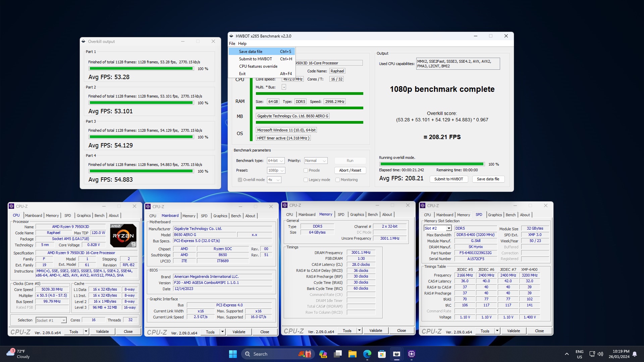This screenshot has width=644, height=362.
Task: Click Part 4 progress bar in Overkill output
Action: pyautogui.click(x=141, y=171)
